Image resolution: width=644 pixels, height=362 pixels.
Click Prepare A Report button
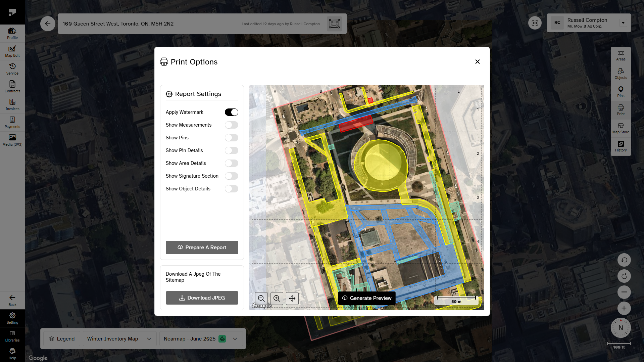point(202,247)
